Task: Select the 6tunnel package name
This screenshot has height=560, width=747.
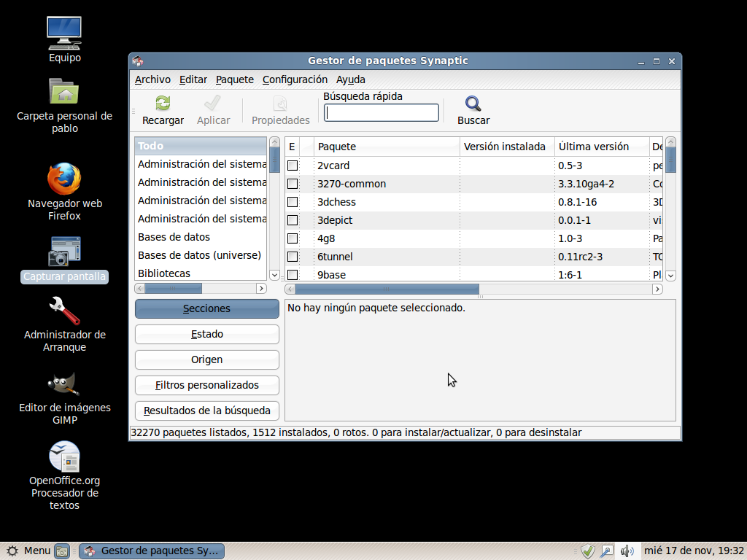Action: (335, 257)
